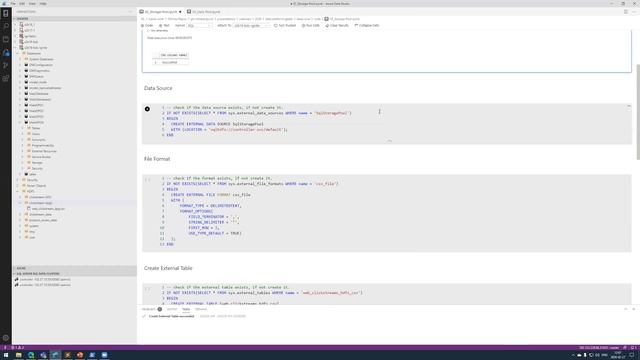Expand the Tables folder

click(x=23, y=128)
